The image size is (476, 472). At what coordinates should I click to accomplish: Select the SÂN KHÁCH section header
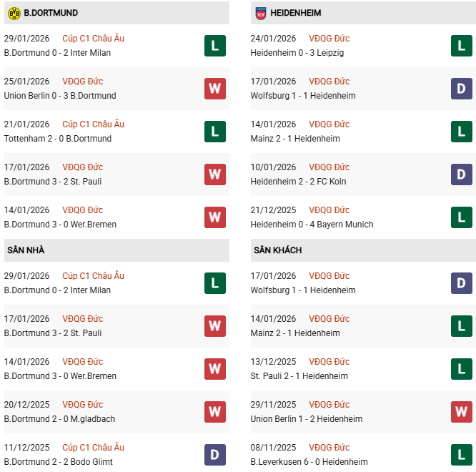(x=277, y=250)
